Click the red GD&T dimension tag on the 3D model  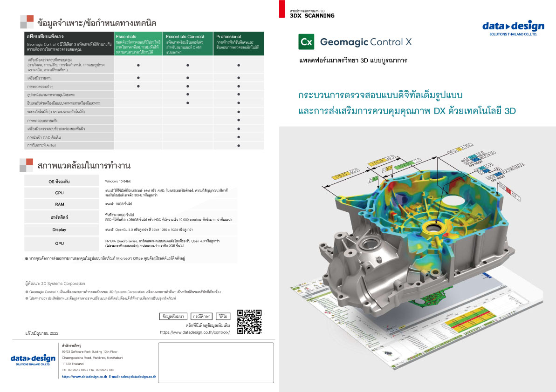coord(508,190)
